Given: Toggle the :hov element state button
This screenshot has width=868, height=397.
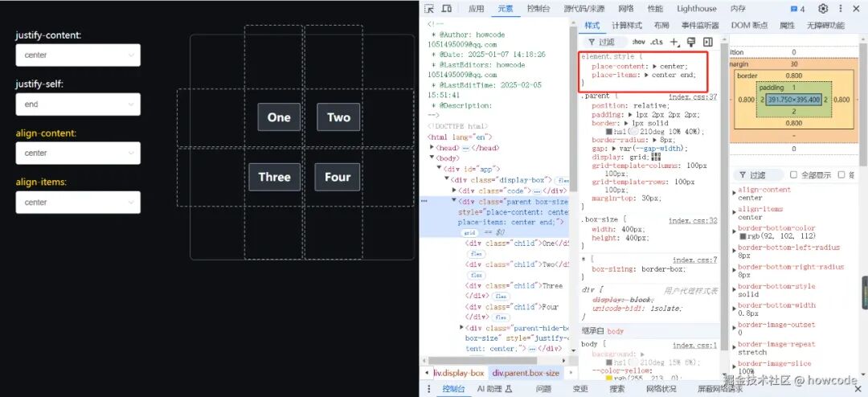Looking at the screenshot, I should click(x=639, y=42).
